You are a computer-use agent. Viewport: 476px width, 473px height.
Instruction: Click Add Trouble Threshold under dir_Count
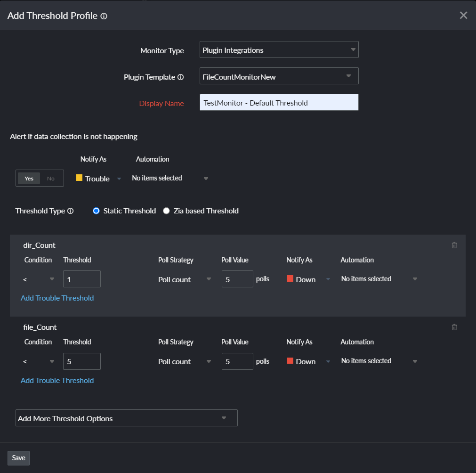tap(57, 298)
